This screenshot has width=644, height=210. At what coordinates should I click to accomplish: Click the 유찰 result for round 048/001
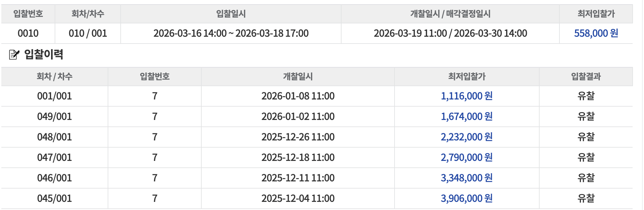586,137
